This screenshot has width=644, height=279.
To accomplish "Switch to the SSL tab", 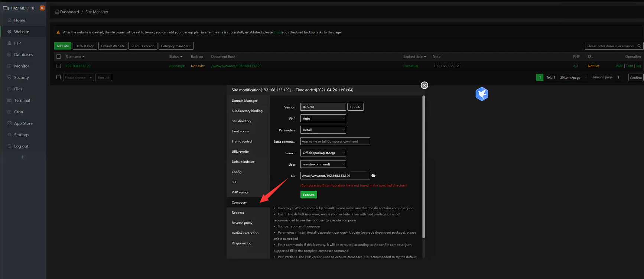I will coord(234,182).
